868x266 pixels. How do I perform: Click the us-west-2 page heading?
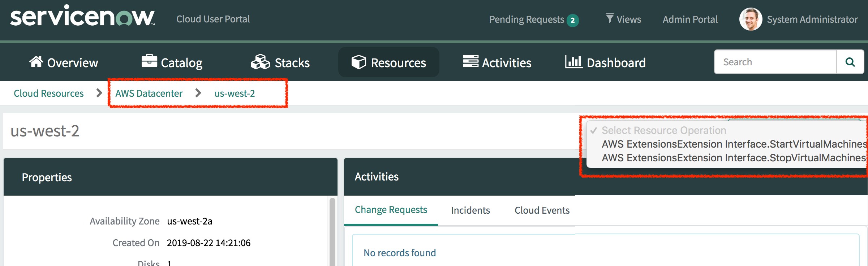(x=45, y=131)
